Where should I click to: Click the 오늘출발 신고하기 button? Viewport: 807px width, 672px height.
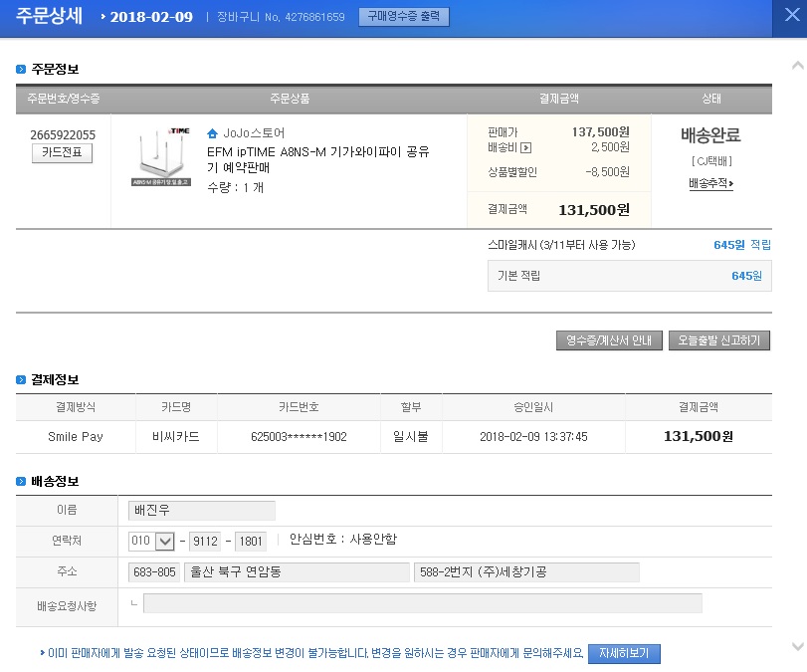coord(719,340)
